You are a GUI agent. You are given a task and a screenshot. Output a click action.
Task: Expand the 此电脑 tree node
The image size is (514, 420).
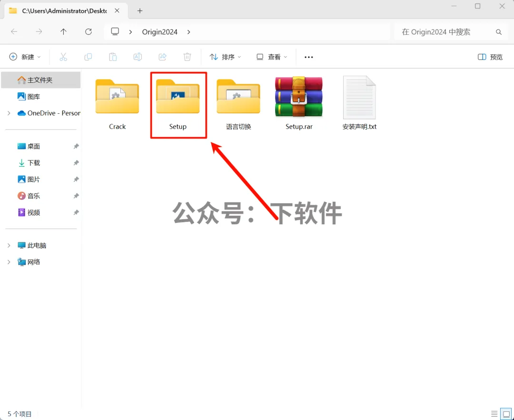pyautogui.click(x=9, y=245)
